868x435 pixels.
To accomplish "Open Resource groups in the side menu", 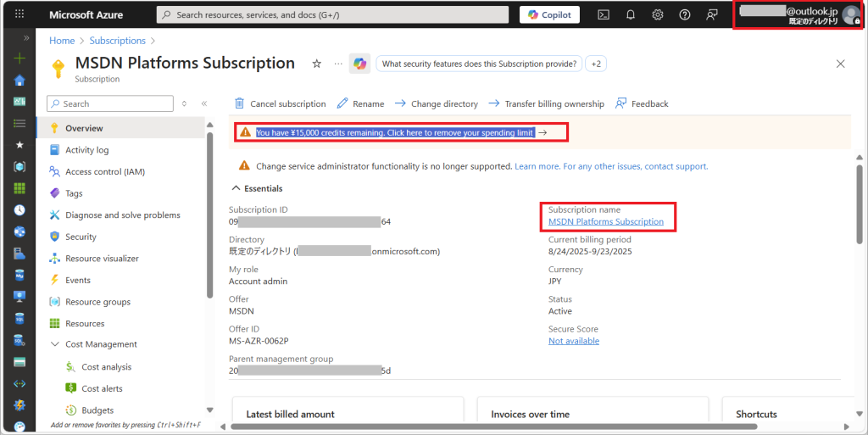I will click(x=97, y=302).
